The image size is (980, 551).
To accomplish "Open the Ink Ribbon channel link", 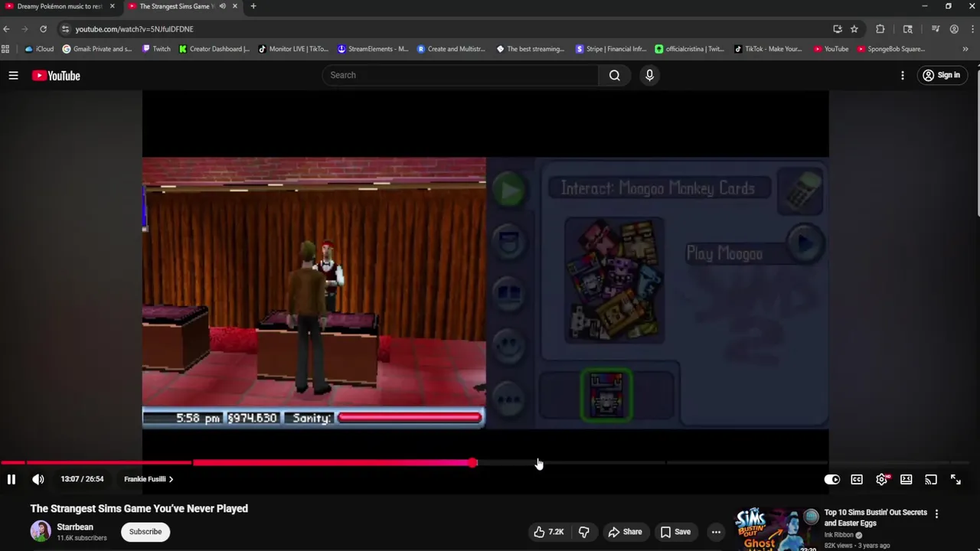I will coord(838,535).
